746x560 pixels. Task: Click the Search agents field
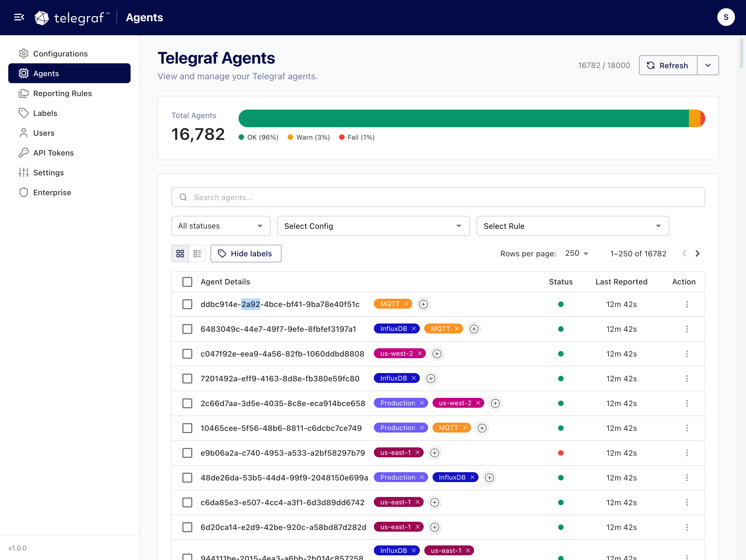pos(438,197)
